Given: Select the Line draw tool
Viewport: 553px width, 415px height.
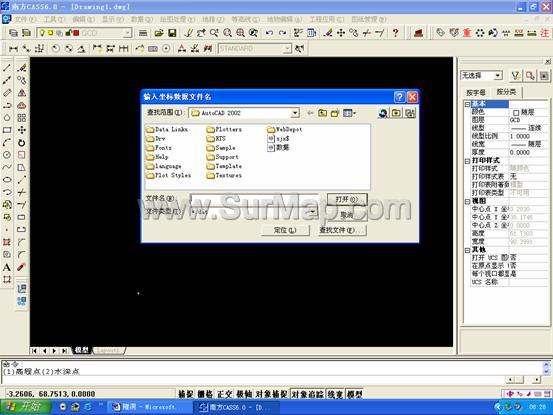Looking at the screenshot, I should coord(7,68).
